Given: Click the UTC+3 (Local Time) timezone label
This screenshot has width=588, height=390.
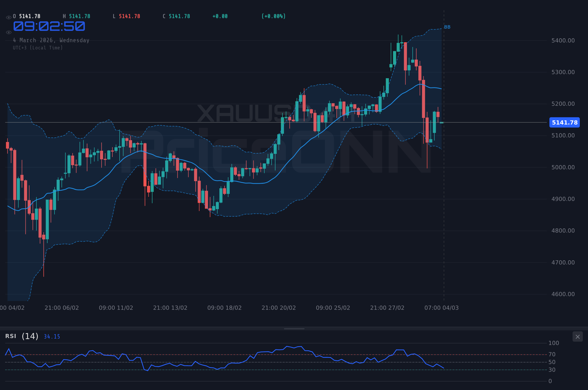Looking at the screenshot, I should [38, 48].
